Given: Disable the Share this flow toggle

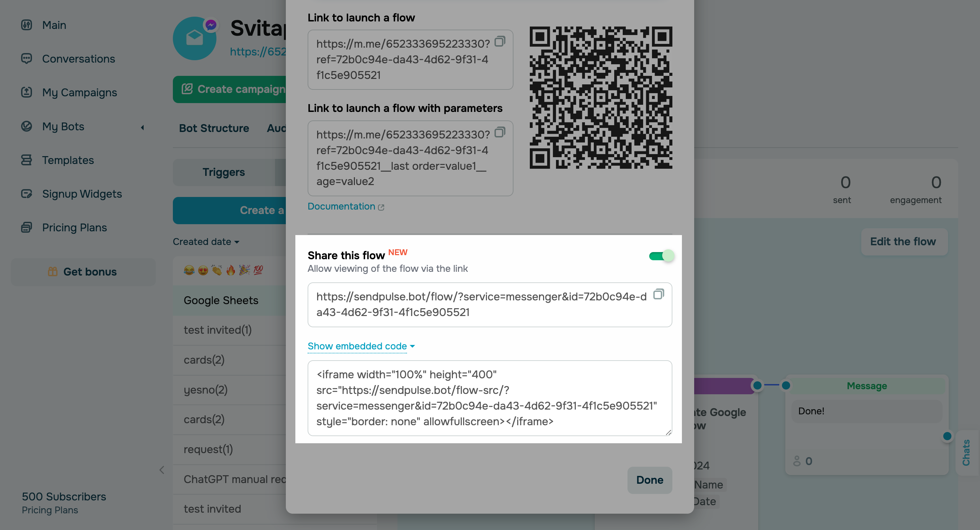Looking at the screenshot, I should point(661,255).
